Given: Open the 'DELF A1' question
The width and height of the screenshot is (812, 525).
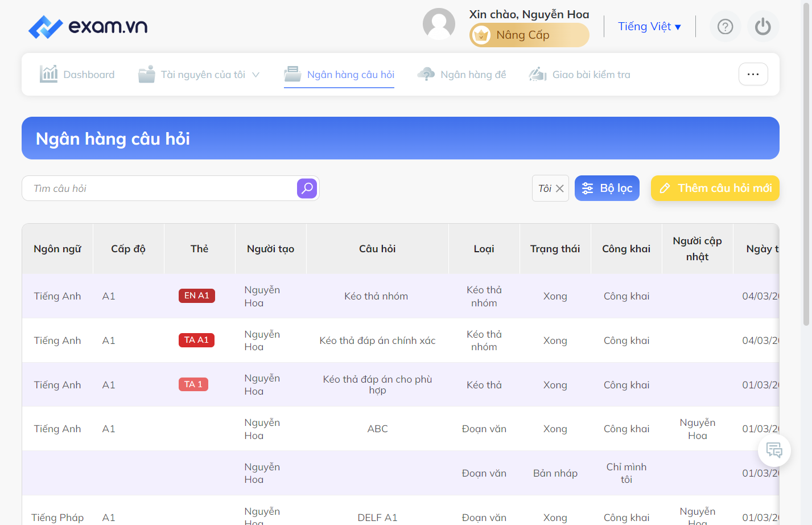Looking at the screenshot, I should point(377,518).
